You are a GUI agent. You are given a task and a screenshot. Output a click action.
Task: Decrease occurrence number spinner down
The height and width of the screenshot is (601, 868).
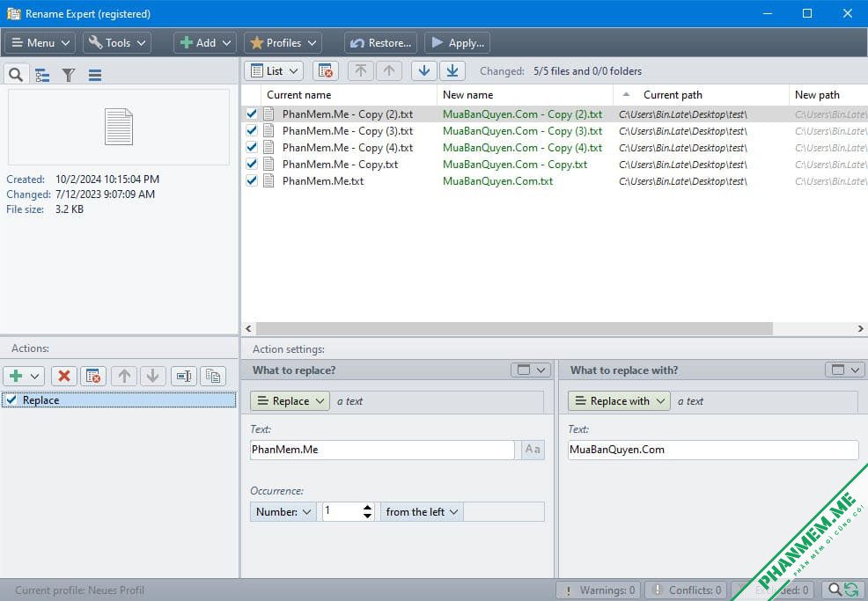368,517
